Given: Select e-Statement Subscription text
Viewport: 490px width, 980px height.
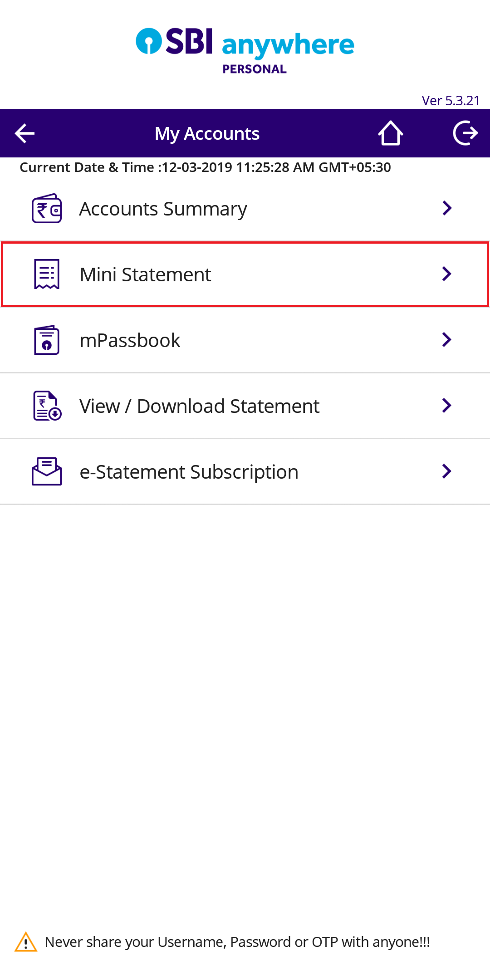Looking at the screenshot, I should click(189, 472).
